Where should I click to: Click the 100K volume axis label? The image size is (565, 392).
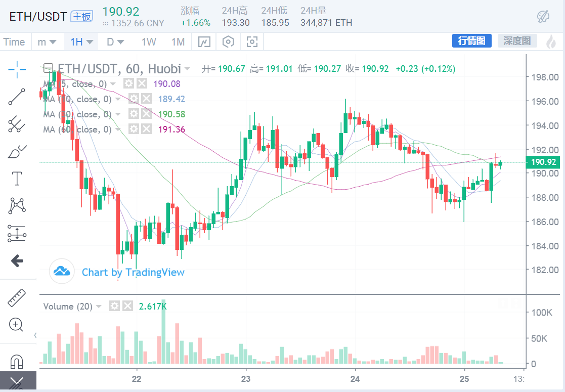click(x=542, y=313)
